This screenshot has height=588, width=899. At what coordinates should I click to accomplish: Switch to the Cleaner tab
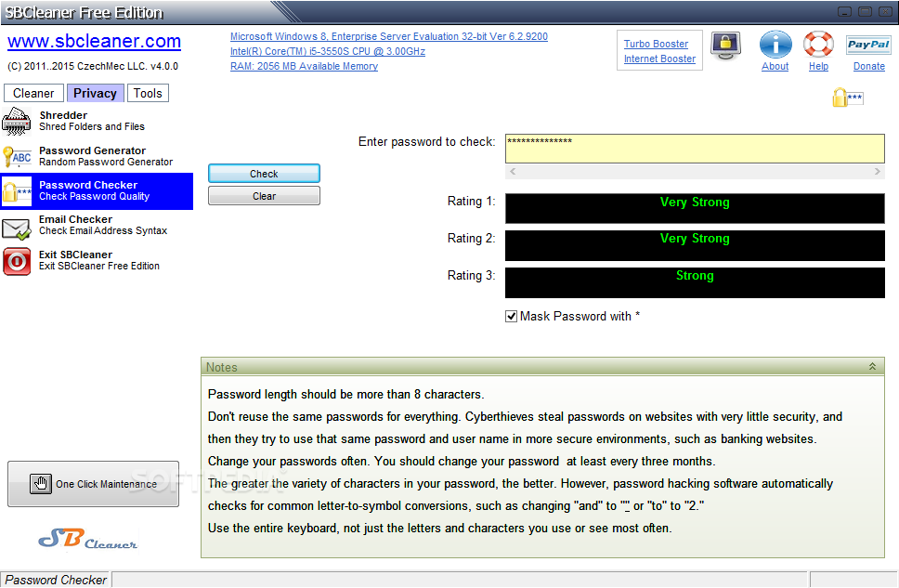pos(33,94)
